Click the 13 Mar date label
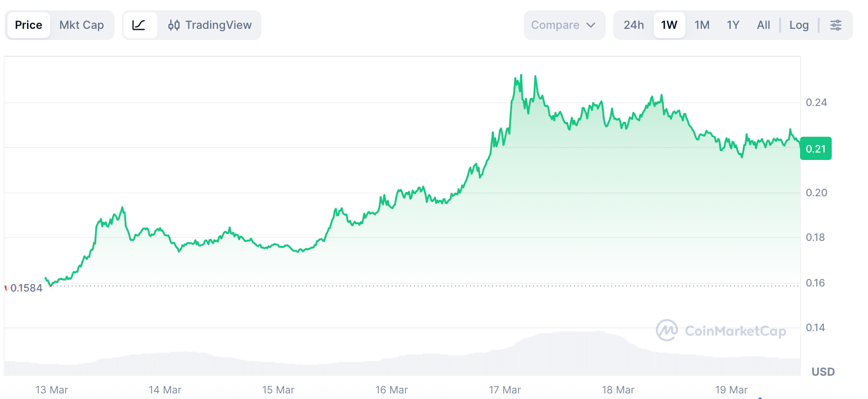868x399 pixels. (52, 390)
